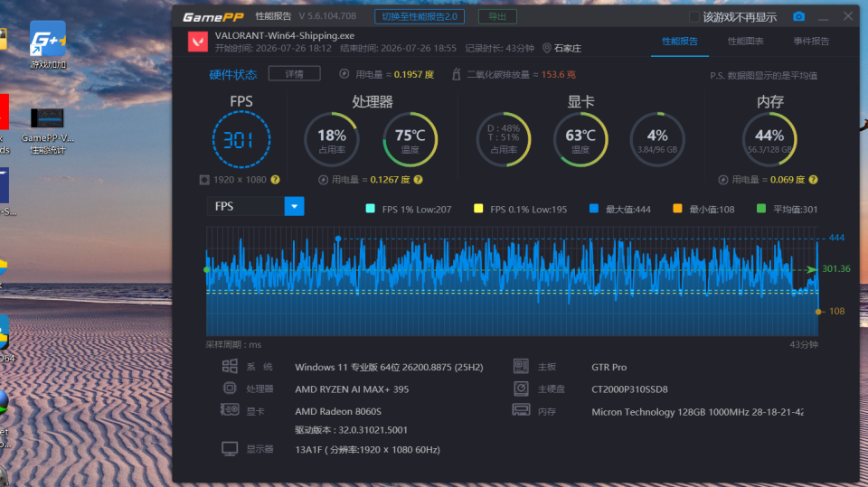The height and width of the screenshot is (487, 868).
Task: Click the Micron Technology 128GB memory text
Action: (x=697, y=412)
